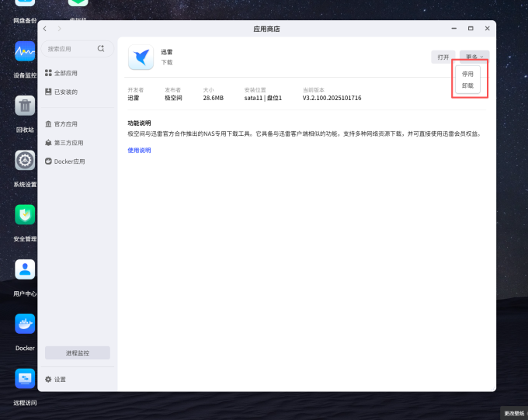
Task: Click the 第三方应用 sidebar icon
Action: [x=48, y=143]
